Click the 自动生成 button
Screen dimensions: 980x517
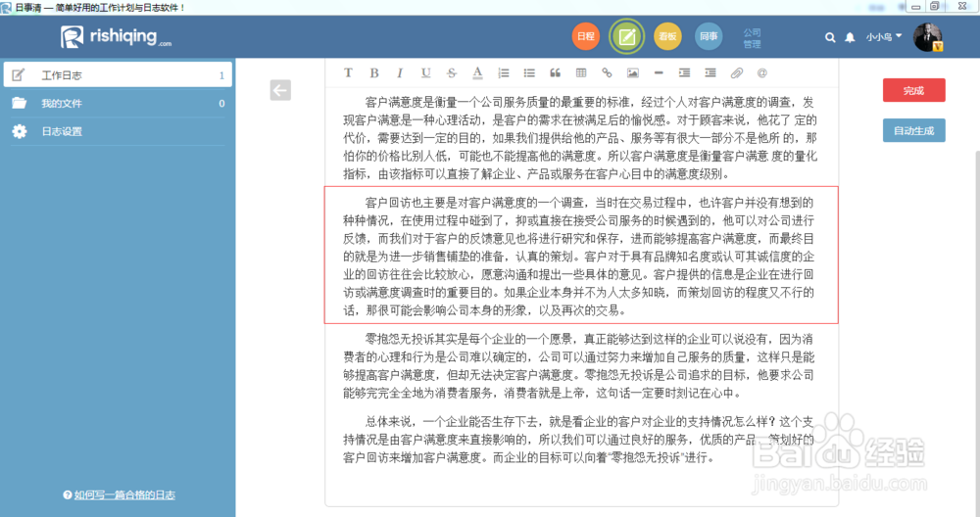click(913, 130)
